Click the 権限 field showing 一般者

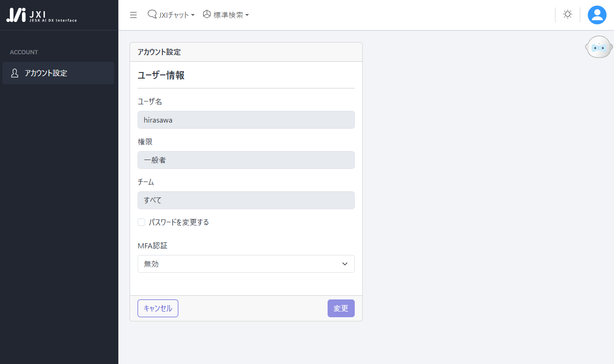click(246, 160)
